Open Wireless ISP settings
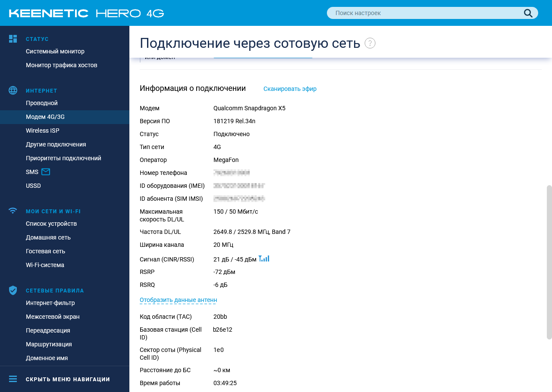The height and width of the screenshot is (392, 552). coord(43,131)
